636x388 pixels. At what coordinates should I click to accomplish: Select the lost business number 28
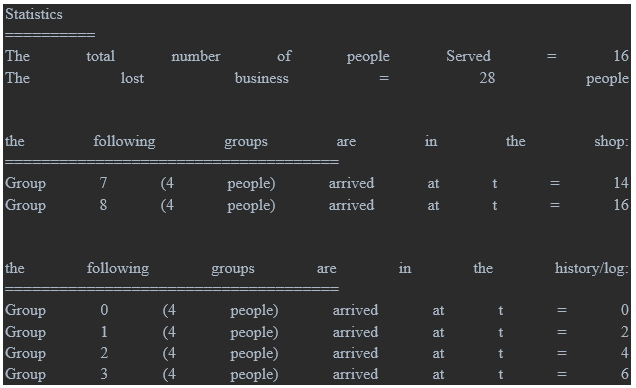(x=487, y=78)
